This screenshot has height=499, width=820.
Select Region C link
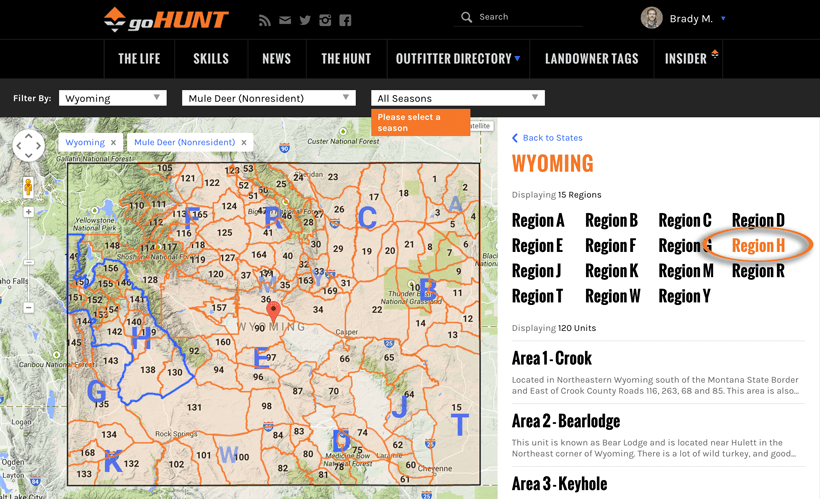click(x=685, y=220)
